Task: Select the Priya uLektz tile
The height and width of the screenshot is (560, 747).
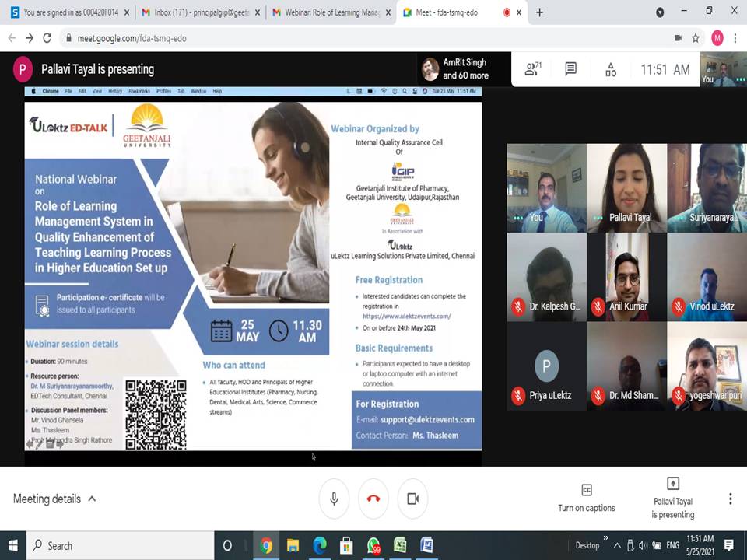Action: [546, 366]
